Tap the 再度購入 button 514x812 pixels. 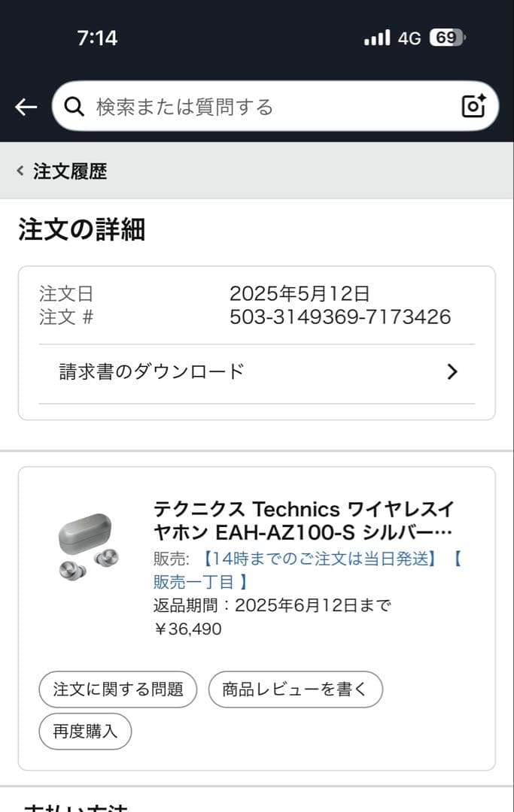click(84, 731)
